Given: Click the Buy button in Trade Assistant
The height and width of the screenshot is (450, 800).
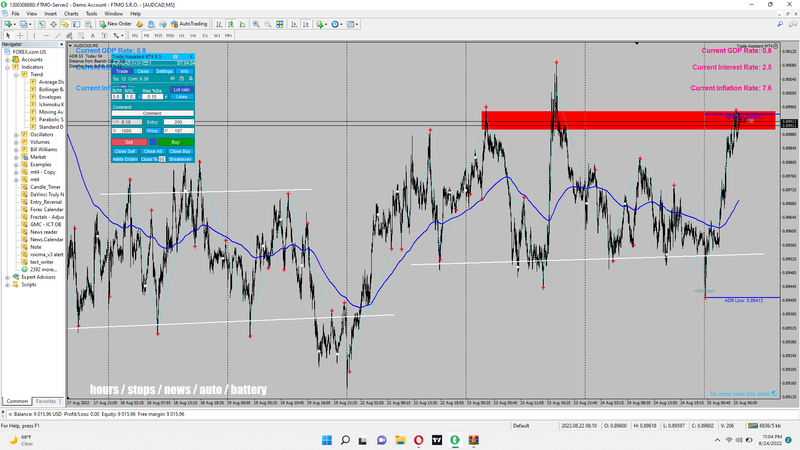Looking at the screenshot, I should pyautogui.click(x=176, y=142).
